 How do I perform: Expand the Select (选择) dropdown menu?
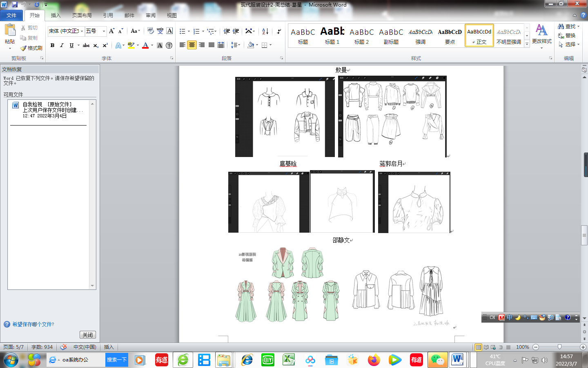pyautogui.click(x=569, y=44)
